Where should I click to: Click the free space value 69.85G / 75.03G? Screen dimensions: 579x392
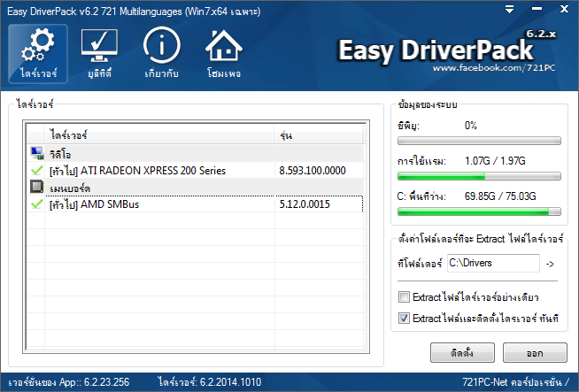coord(500,196)
